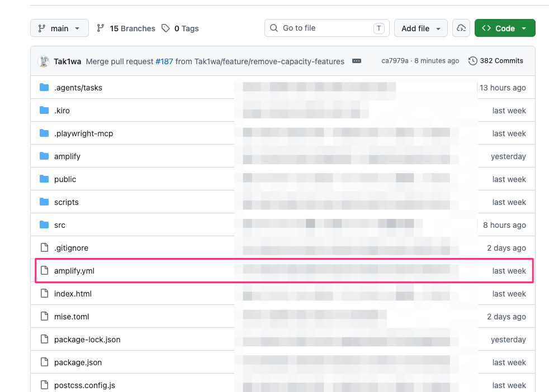Image resolution: width=549 pixels, height=392 pixels.
Task: Open the amplify.yml file
Action: (74, 271)
